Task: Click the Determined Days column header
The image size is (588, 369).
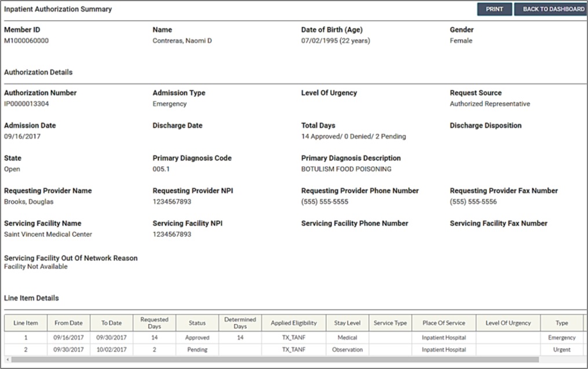Action: pyautogui.click(x=240, y=323)
